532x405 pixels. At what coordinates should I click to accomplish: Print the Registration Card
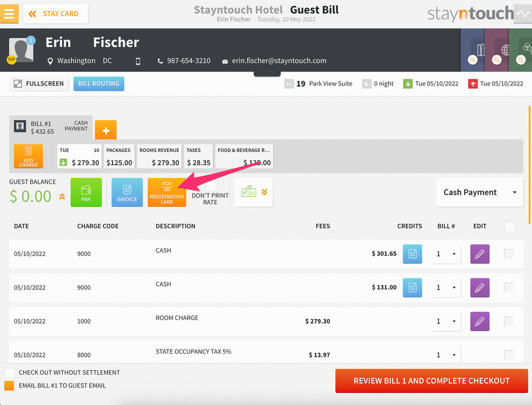167,192
